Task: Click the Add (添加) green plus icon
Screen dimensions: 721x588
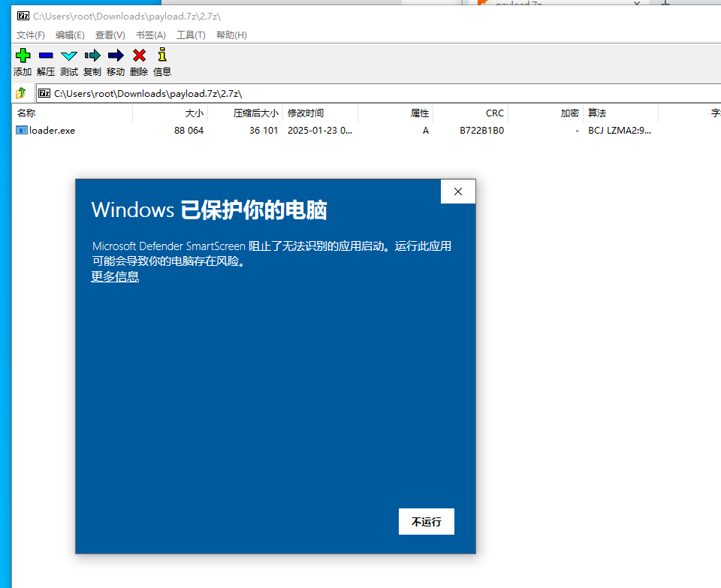Action: tap(23, 56)
